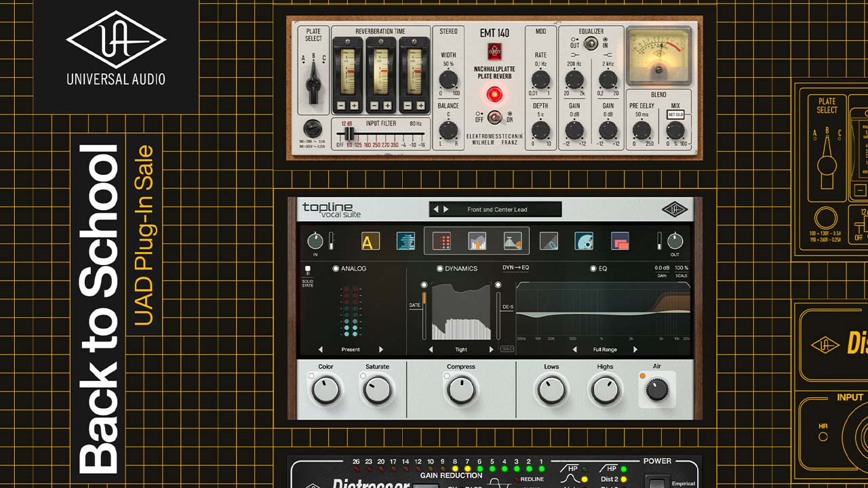Toggle the small circle beside Saturate knob
This screenshot has height=488, width=868.
click(x=363, y=375)
